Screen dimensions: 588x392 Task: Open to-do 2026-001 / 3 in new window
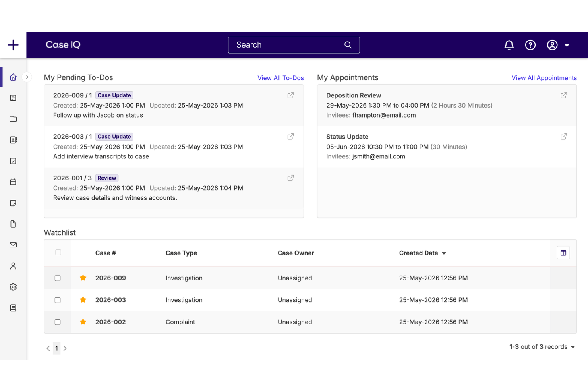pos(291,178)
